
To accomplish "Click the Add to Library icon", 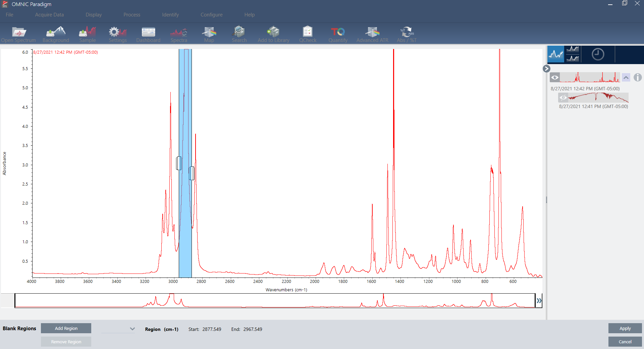I will point(273,32).
